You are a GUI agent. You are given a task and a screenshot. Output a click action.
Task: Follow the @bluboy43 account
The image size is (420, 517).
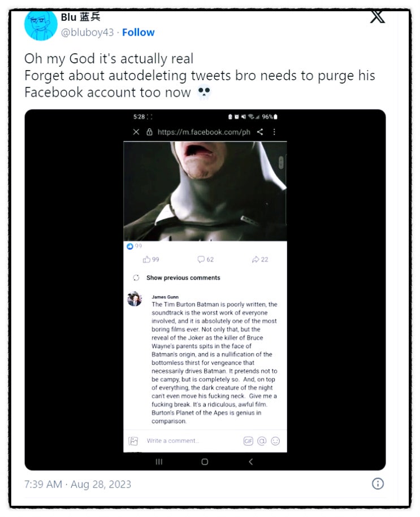pos(138,32)
